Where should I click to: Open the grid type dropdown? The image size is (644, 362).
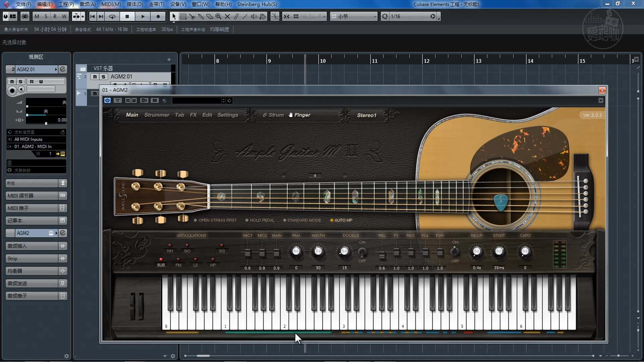[x=354, y=16]
